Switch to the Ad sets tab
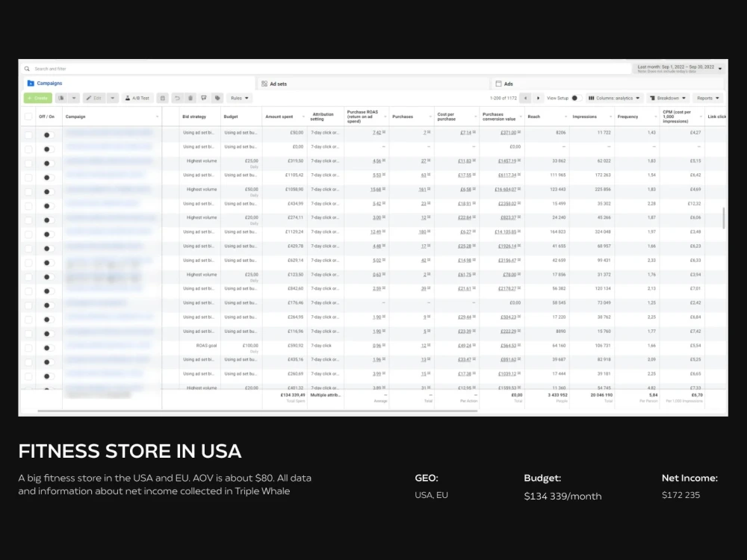Screen dimensions: 747x560 pos(274,84)
